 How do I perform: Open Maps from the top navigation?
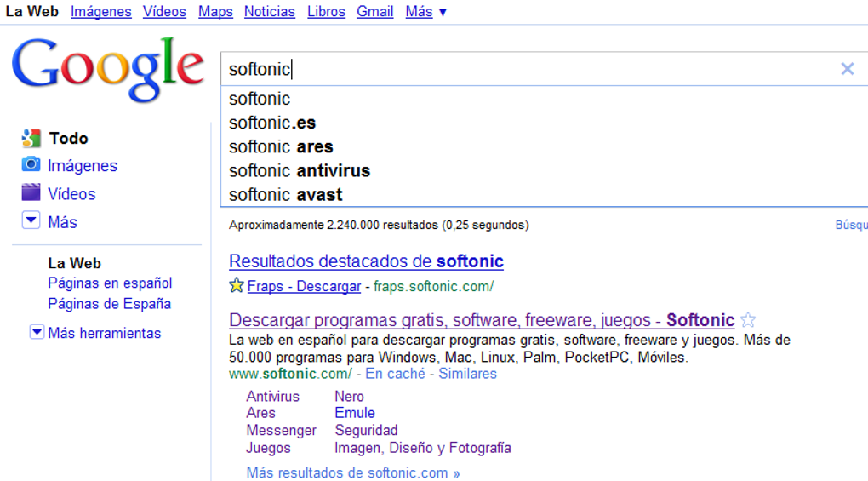click(215, 12)
